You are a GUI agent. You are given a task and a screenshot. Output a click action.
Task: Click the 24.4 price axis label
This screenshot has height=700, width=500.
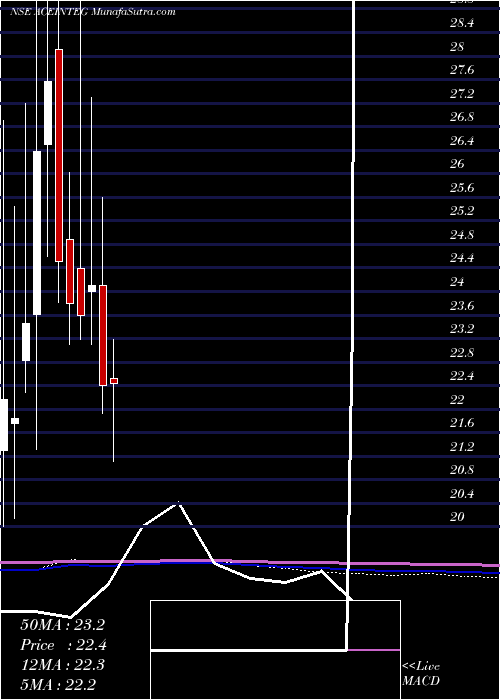(x=462, y=258)
